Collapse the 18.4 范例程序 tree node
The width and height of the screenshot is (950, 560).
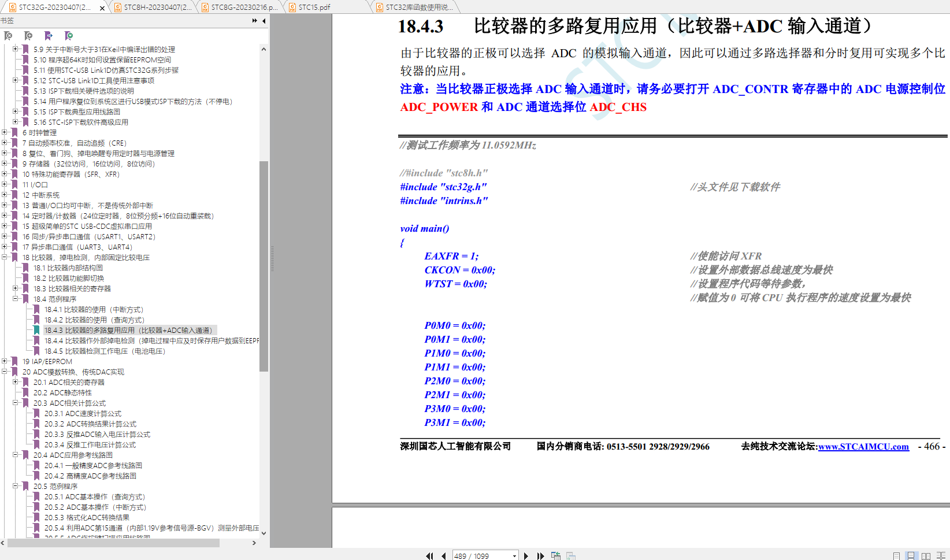pos(16,299)
